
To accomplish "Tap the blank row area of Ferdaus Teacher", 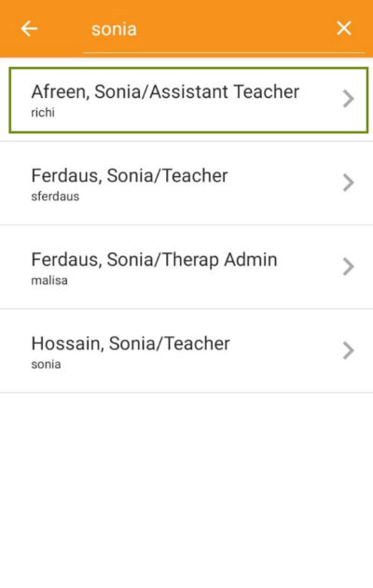I will 285,184.
